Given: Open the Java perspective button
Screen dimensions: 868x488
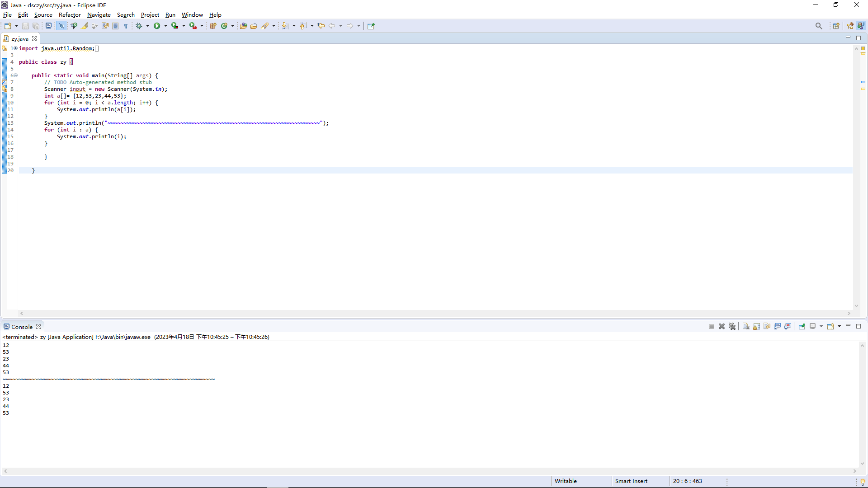Looking at the screenshot, I should 861,26.
